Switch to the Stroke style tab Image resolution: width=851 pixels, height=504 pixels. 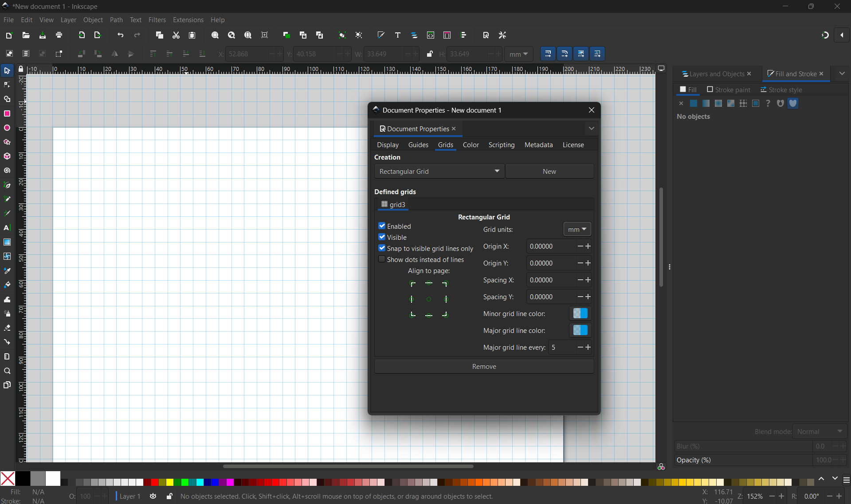(781, 90)
